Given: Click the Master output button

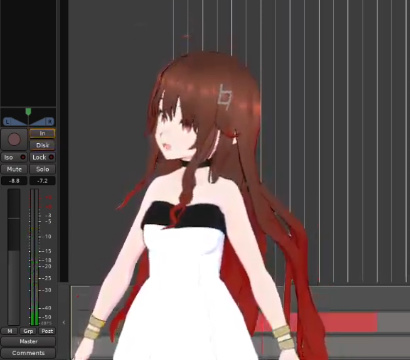Looking at the screenshot, I should click(x=28, y=341).
